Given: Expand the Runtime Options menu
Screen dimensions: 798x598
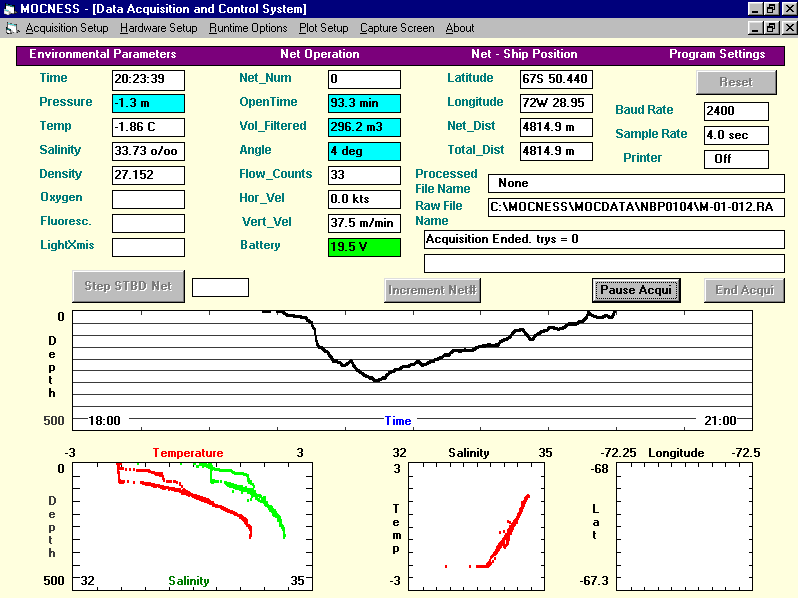Looking at the screenshot, I should [x=248, y=28].
